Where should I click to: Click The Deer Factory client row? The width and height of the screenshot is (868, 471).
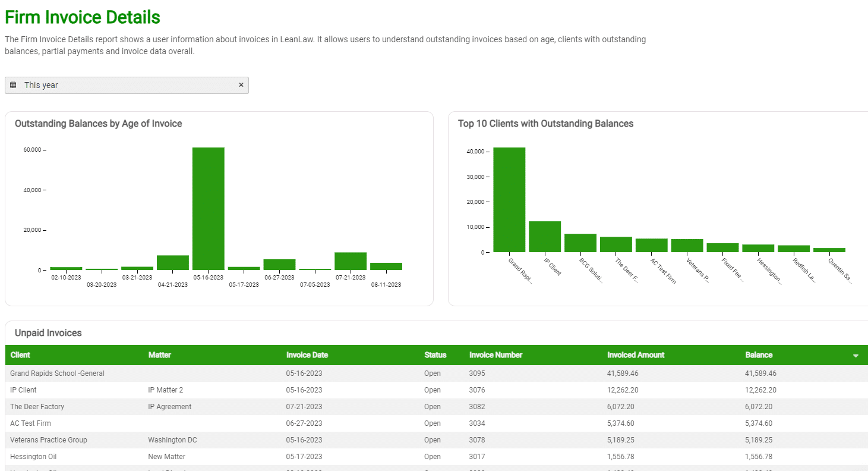(x=37, y=407)
